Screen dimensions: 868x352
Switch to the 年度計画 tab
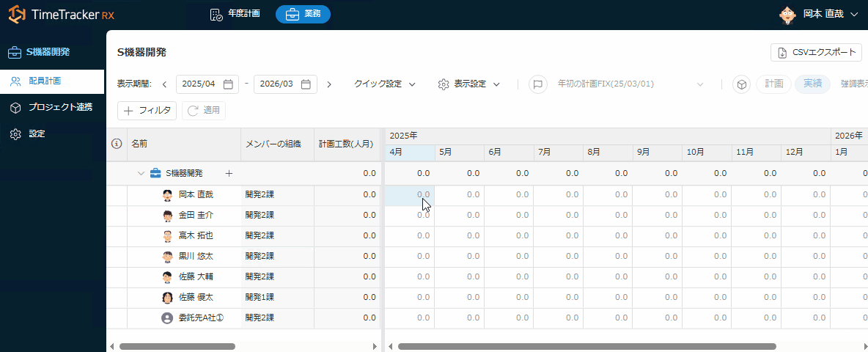[x=235, y=14]
